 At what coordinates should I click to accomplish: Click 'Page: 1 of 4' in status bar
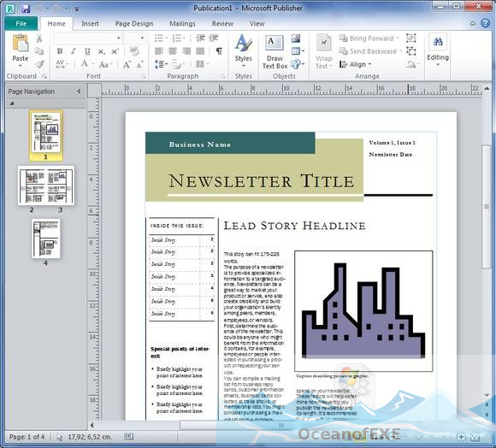click(27, 437)
